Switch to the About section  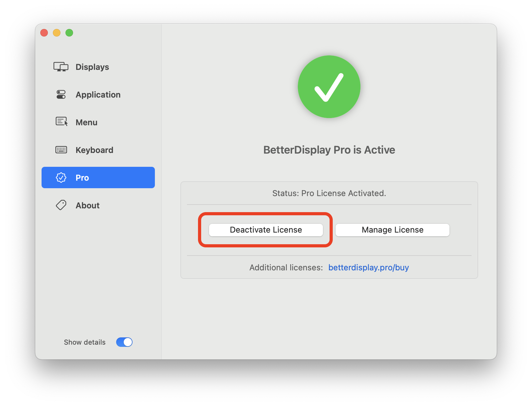click(88, 205)
